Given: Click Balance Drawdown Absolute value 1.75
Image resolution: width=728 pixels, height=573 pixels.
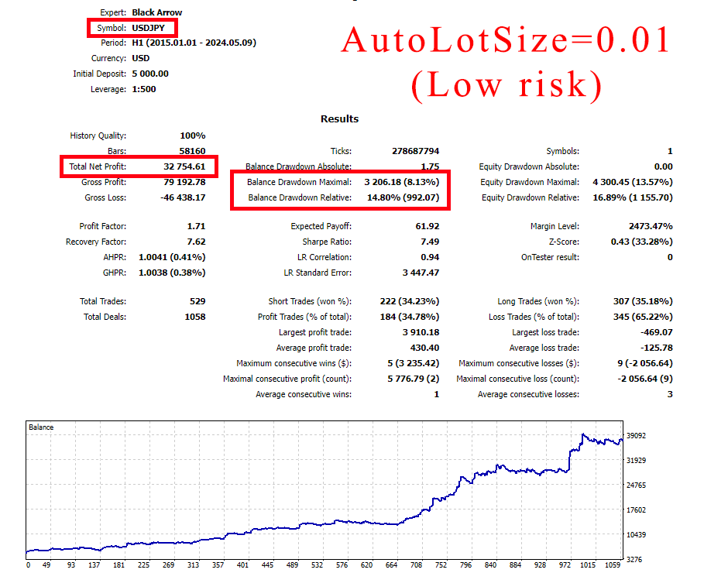Looking at the screenshot, I should coord(430,166).
